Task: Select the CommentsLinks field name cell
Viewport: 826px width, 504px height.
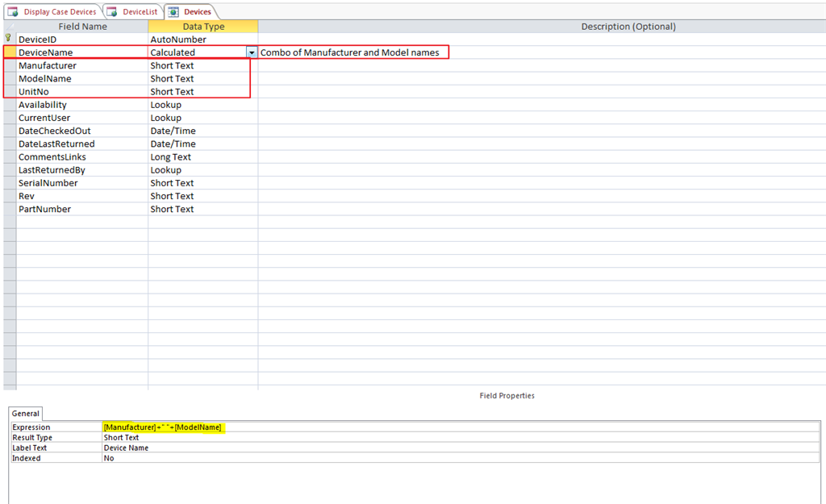Action: click(x=82, y=157)
